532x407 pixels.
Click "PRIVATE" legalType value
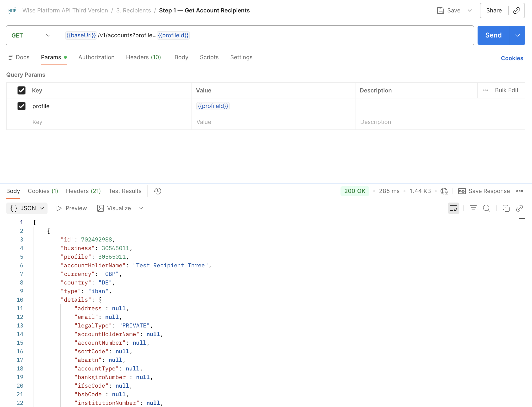pos(134,325)
